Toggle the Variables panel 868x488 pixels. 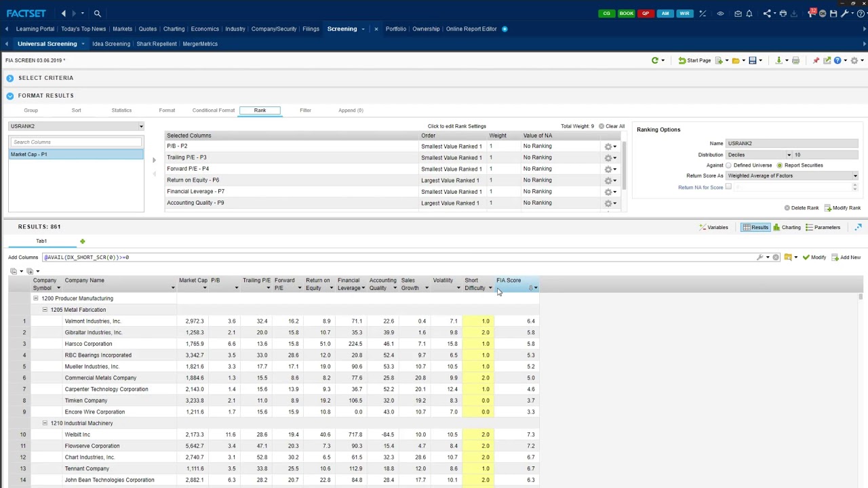tap(713, 228)
